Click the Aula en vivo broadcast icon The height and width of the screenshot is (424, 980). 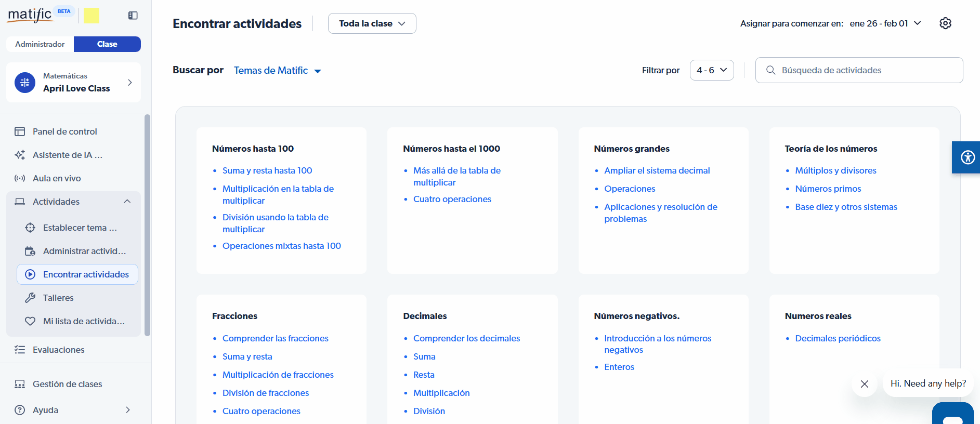(20, 178)
